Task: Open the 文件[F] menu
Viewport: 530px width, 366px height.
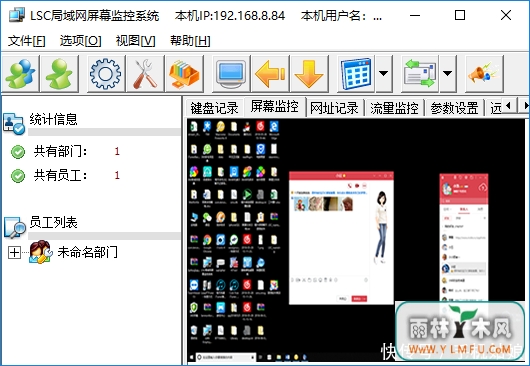Action: tap(26, 41)
